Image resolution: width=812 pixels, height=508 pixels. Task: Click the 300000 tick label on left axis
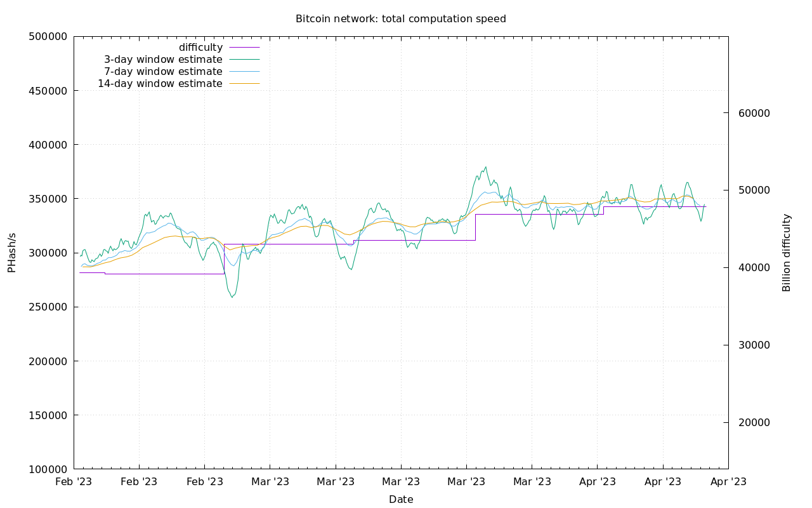pos(48,253)
